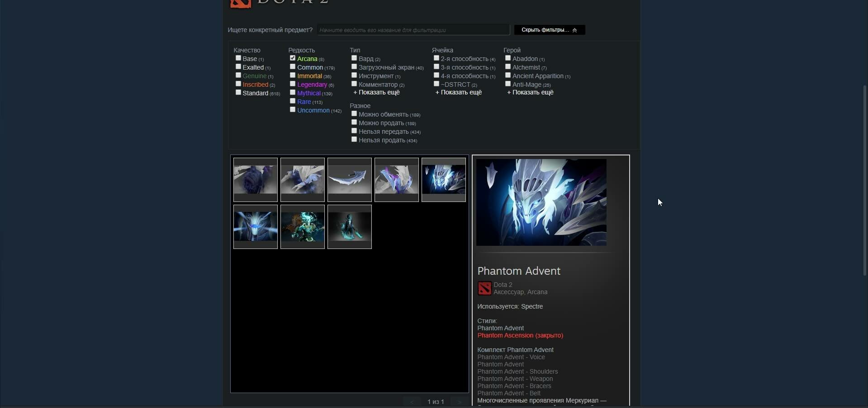
Task: Check the Нельзя продать filter
Action: click(x=354, y=140)
